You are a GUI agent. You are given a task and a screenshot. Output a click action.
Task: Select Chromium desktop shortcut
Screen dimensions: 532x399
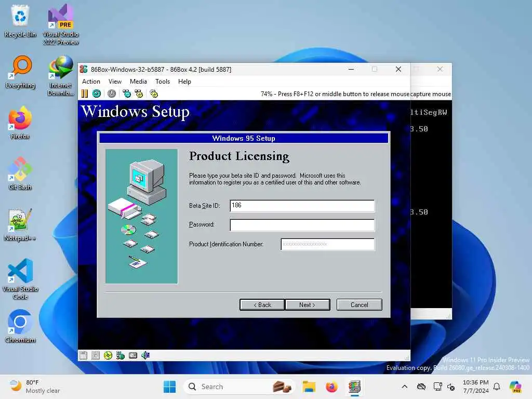20,326
